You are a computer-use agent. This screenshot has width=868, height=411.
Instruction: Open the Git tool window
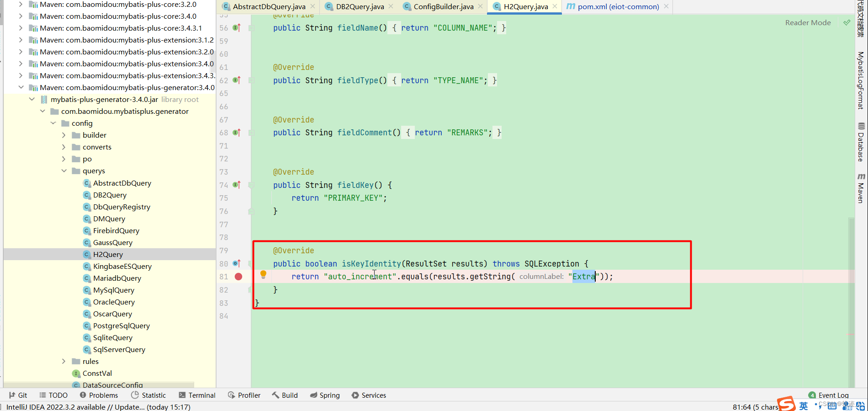pyautogui.click(x=18, y=395)
